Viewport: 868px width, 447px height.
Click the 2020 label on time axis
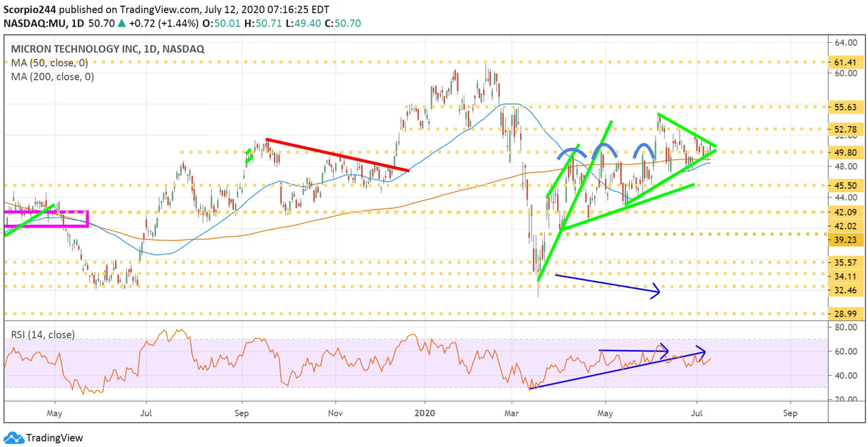[425, 413]
